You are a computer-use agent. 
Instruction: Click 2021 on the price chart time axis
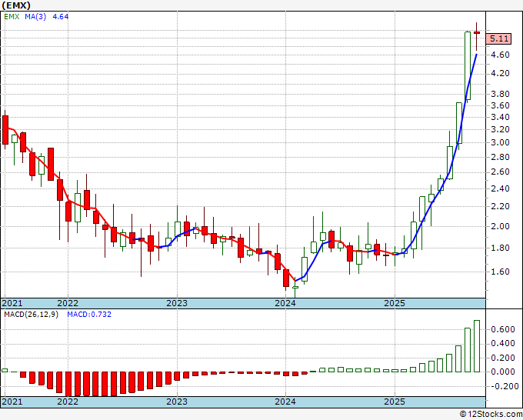coord(12,303)
